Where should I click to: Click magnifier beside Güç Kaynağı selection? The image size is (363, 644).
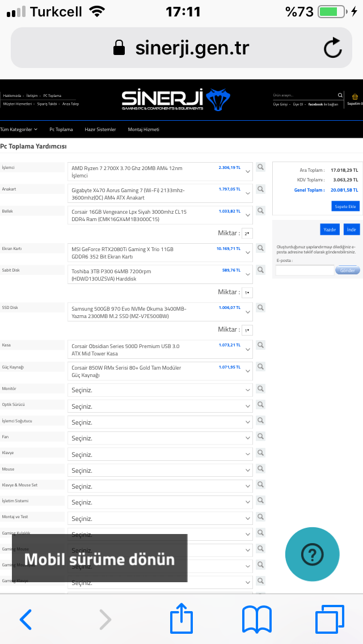tap(260, 366)
